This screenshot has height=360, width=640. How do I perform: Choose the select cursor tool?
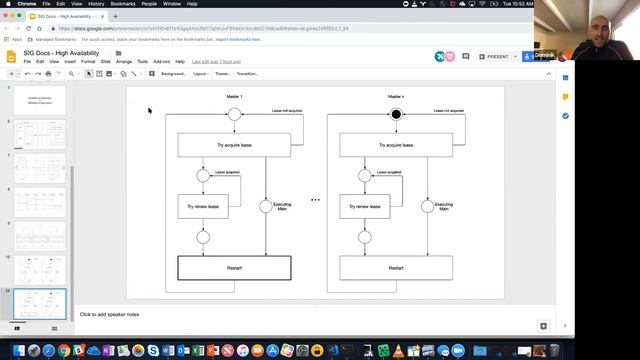click(89, 74)
